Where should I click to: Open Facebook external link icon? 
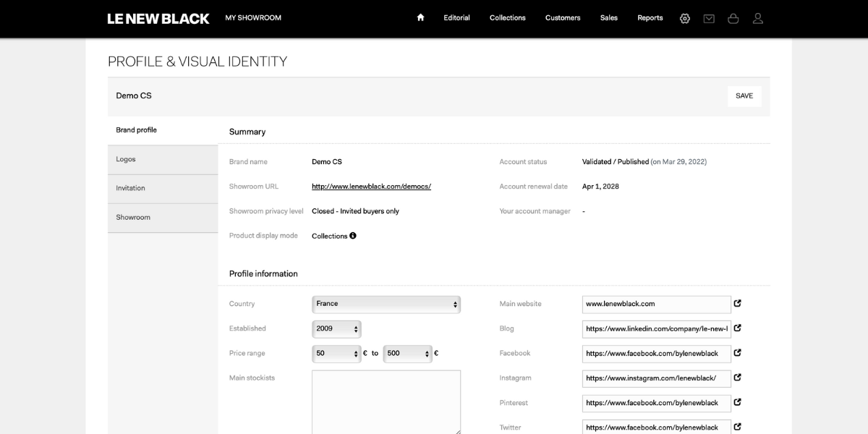tap(737, 353)
